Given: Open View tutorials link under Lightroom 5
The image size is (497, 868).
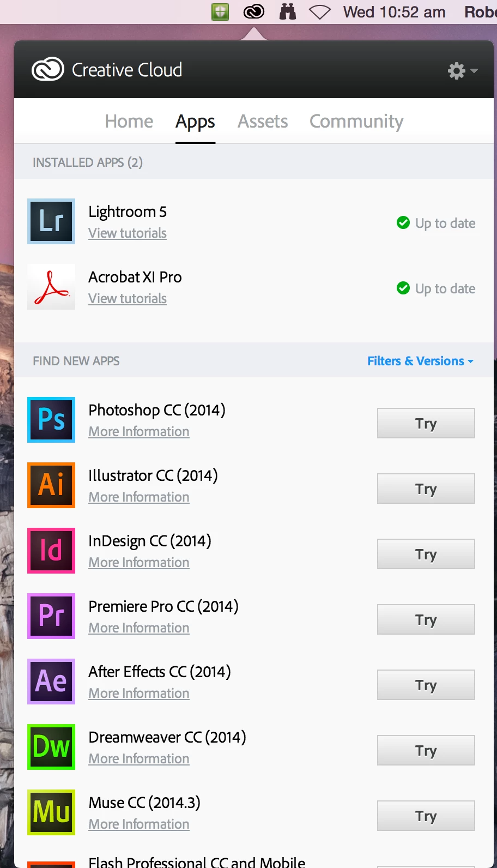Looking at the screenshot, I should pyautogui.click(x=128, y=233).
